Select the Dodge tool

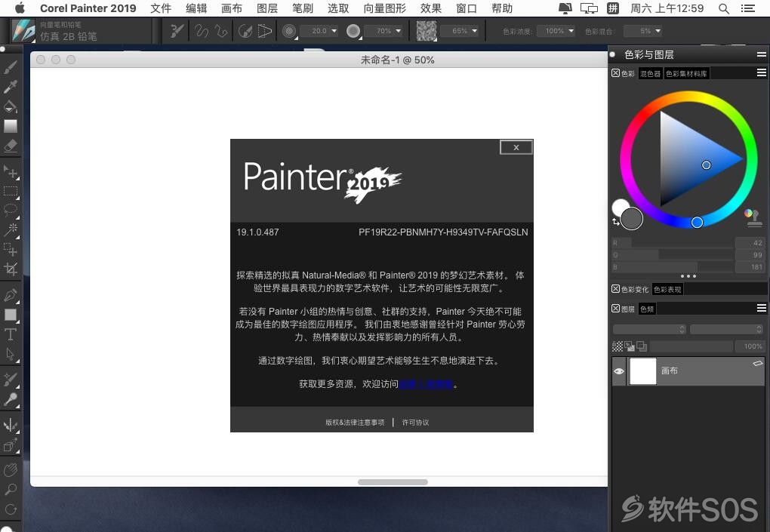11,399
